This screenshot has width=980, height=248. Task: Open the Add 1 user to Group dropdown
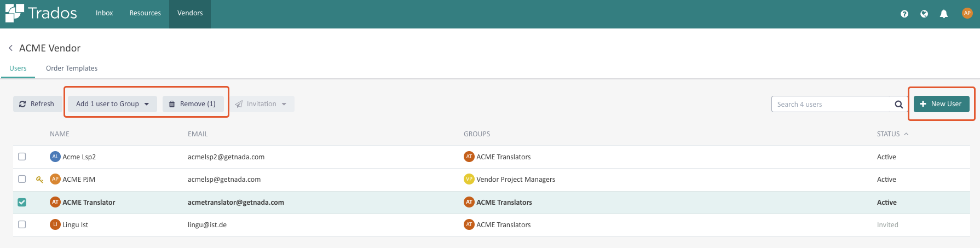tap(113, 104)
